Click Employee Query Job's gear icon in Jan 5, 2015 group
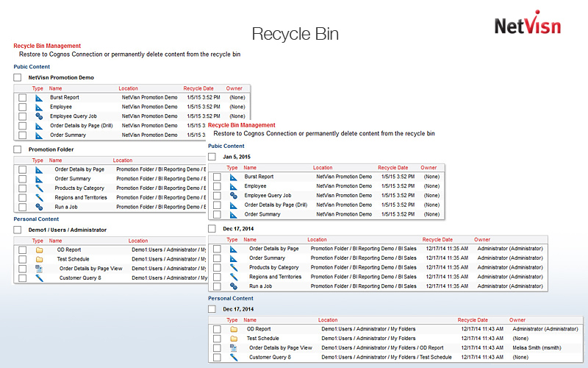588x368 pixels. coord(233,196)
